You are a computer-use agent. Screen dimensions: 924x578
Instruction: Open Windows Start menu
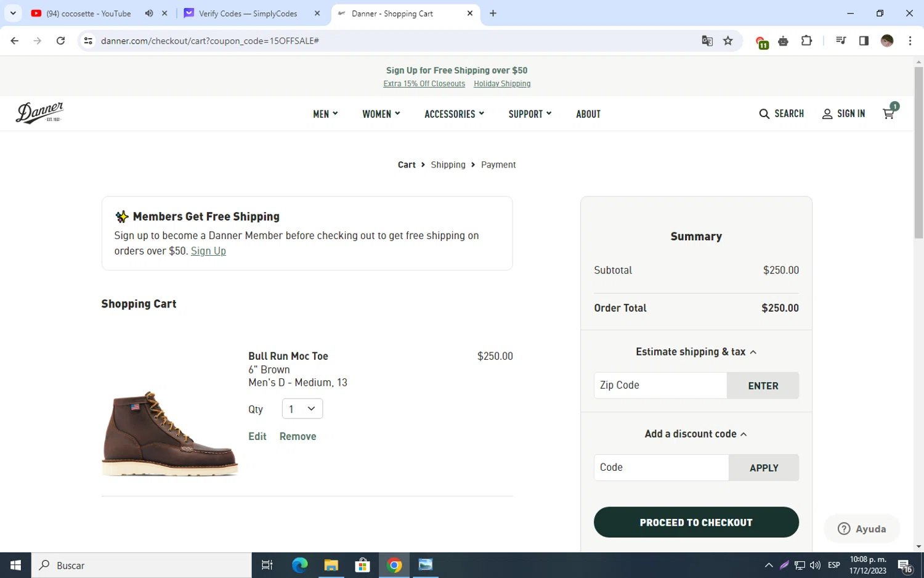tap(15, 565)
